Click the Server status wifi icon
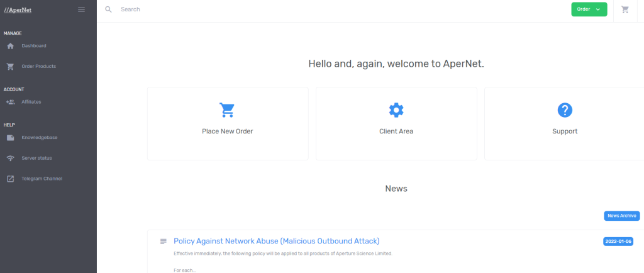This screenshot has height=273, width=644. [11, 158]
